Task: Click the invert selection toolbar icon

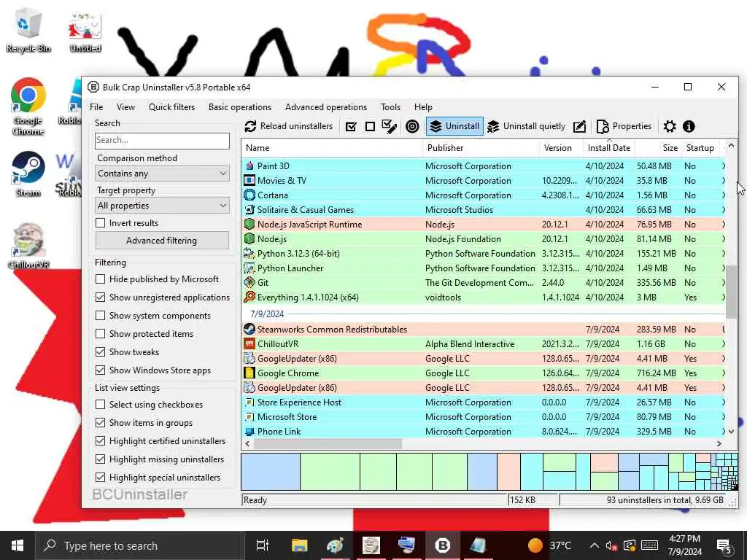Action: [390, 126]
